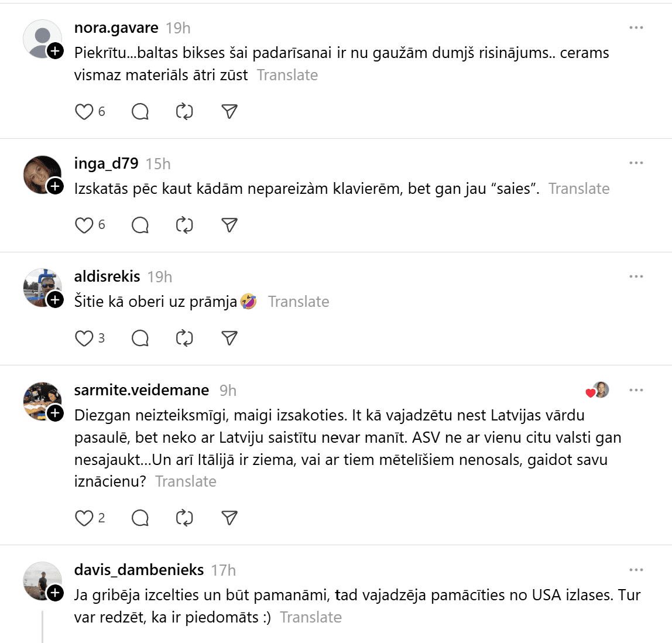Open more options for inga_d79's comment

[636, 163]
